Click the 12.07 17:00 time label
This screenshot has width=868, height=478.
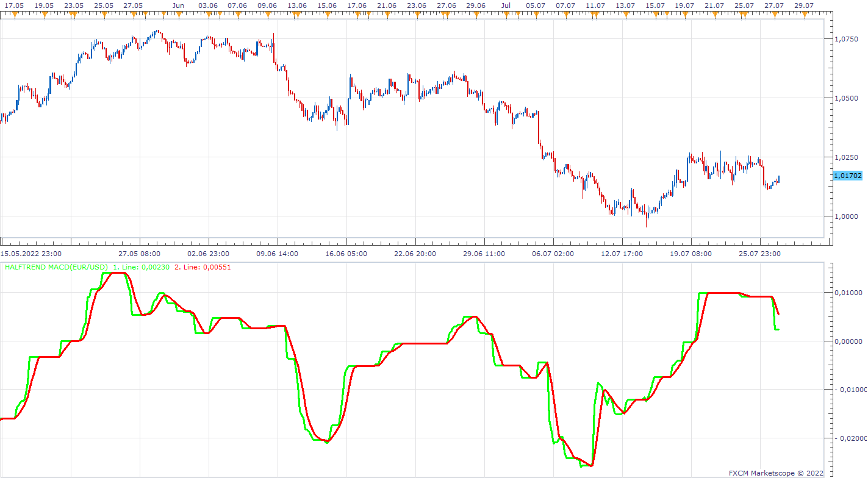pos(622,254)
